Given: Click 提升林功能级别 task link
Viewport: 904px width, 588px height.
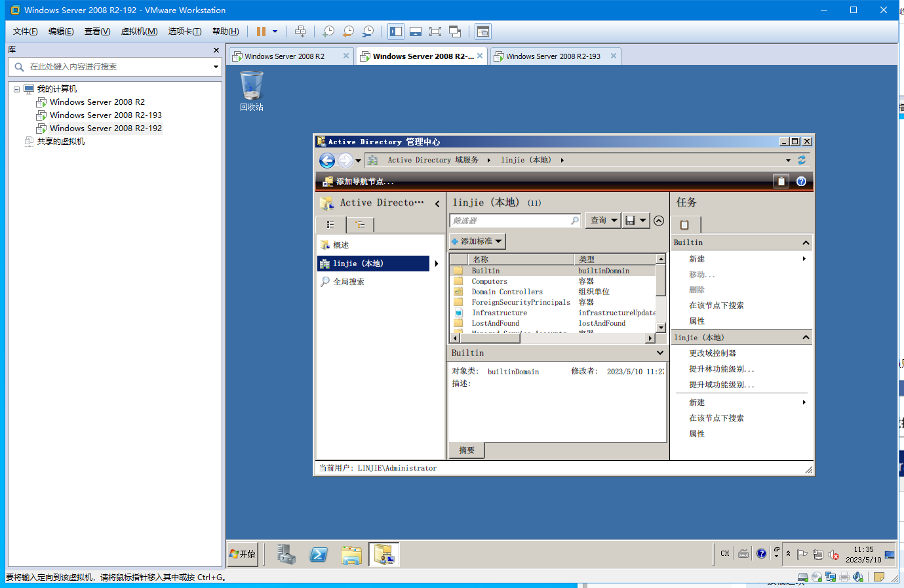Looking at the screenshot, I should 721,369.
